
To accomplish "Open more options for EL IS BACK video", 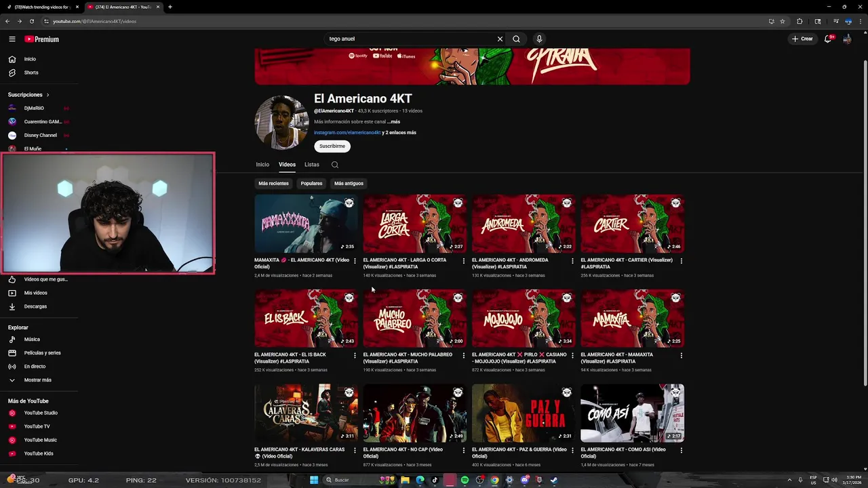I will click(355, 356).
